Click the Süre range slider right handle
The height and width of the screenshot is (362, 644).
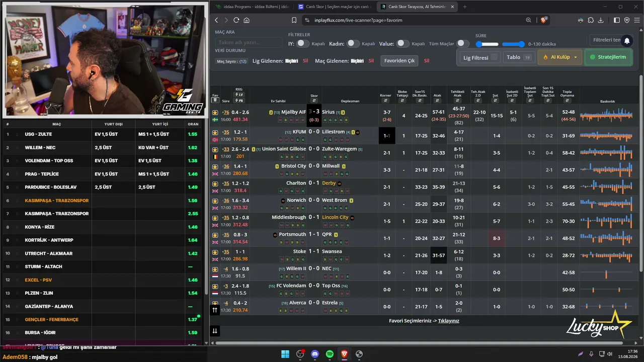[521, 44]
